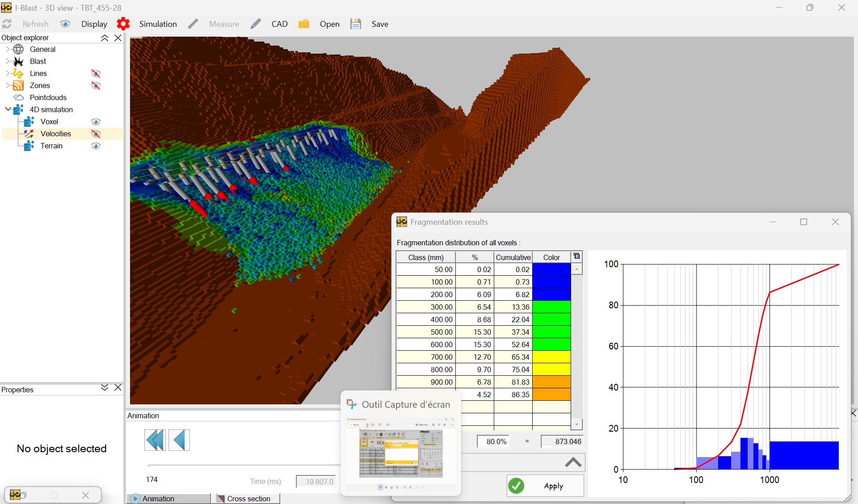Select the Animation tab
The height and width of the screenshot is (504, 858).
pos(158,498)
